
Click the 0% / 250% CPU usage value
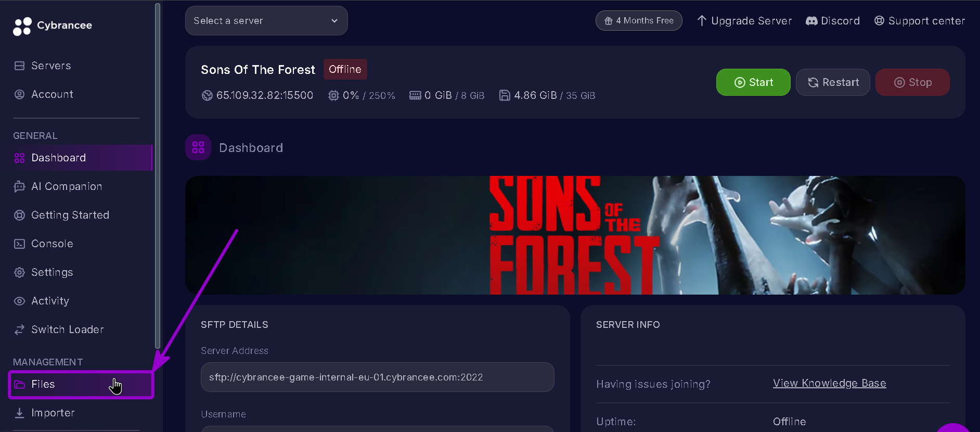point(369,95)
